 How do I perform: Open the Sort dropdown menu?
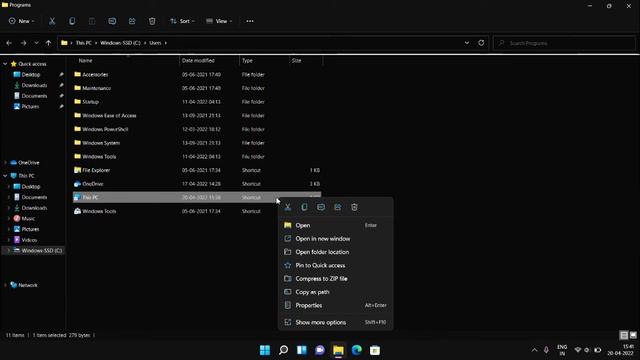[x=182, y=21]
